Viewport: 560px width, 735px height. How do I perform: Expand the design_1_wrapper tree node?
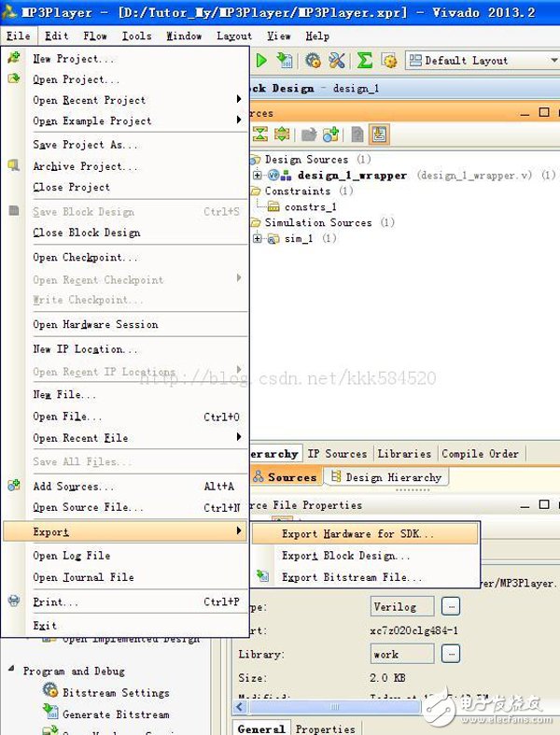point(258,176)
